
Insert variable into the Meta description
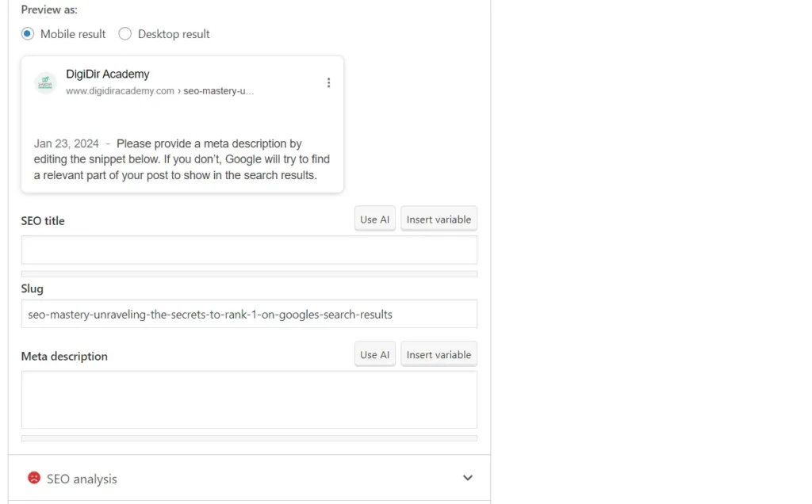click(439, 355)
